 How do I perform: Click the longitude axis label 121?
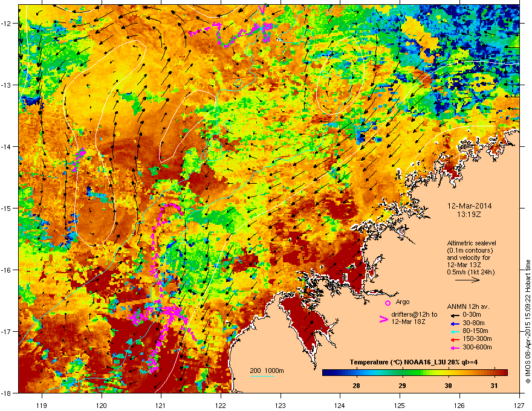point(161,405)
